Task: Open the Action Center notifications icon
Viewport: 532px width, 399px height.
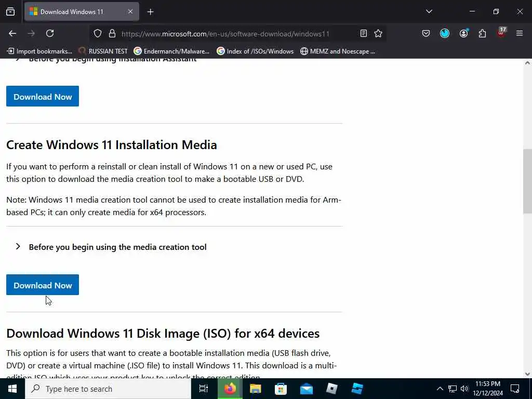Action: [515, 389]
